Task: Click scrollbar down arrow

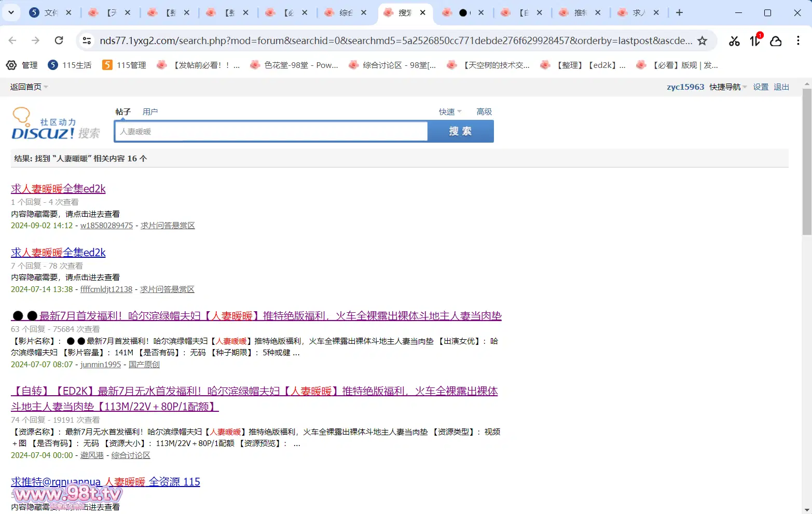Action: [x=807, y=509]
